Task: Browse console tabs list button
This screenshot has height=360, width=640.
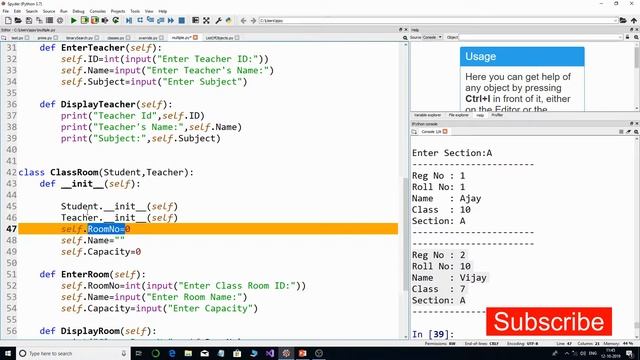Action: 414,131
